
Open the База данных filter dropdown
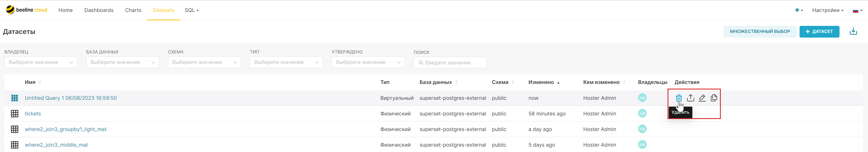click(x=123, y=62)
